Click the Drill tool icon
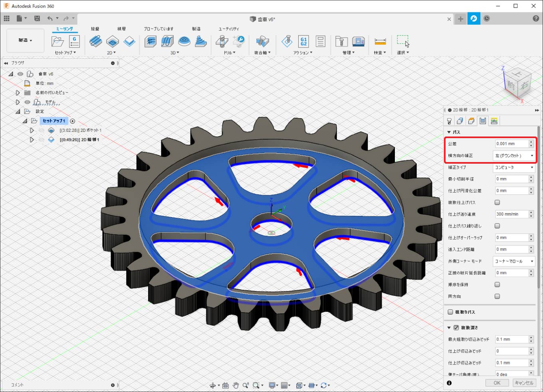Viewport: 543px width, 392px height. click(x=222, y=42)
